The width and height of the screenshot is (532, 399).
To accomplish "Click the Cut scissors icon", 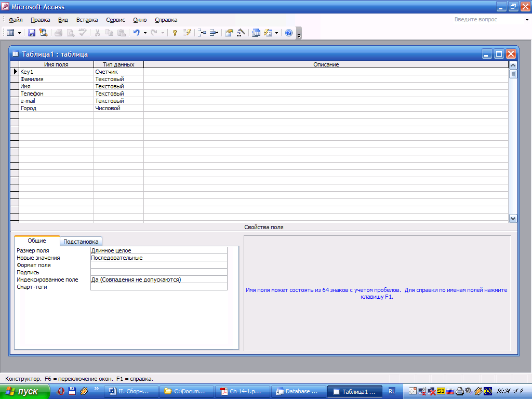I will (x=97, y=33).
